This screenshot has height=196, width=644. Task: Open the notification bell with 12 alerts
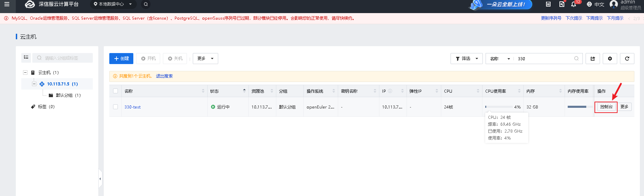coord(573,4)
